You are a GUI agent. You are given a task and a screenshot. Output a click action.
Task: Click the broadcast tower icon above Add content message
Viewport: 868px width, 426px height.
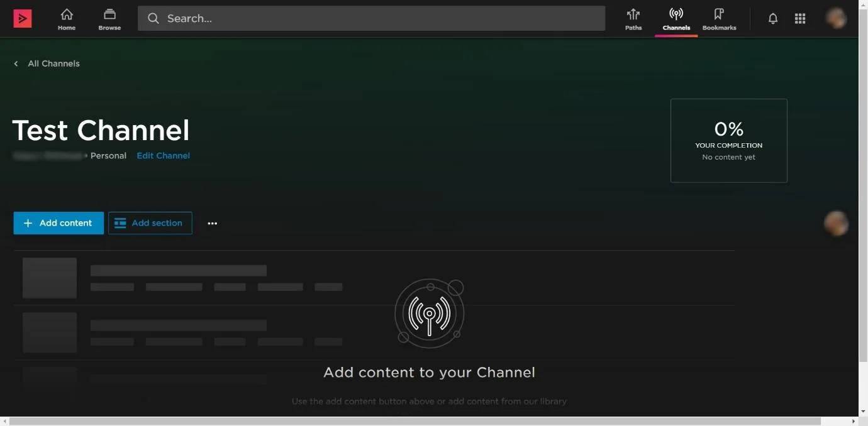(430, 312)
